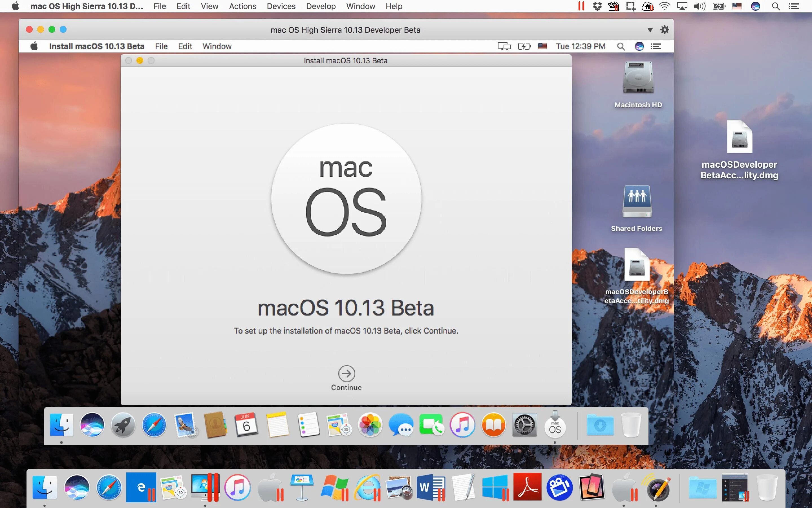Click the clock Tue 12:39 PM
Viewport: 812px width, 508px height.
581,46
